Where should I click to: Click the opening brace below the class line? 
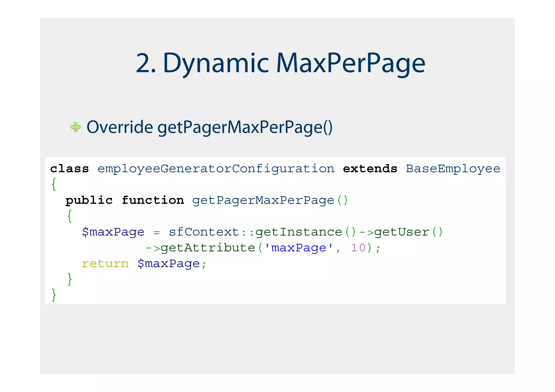[x=54, y=184]
